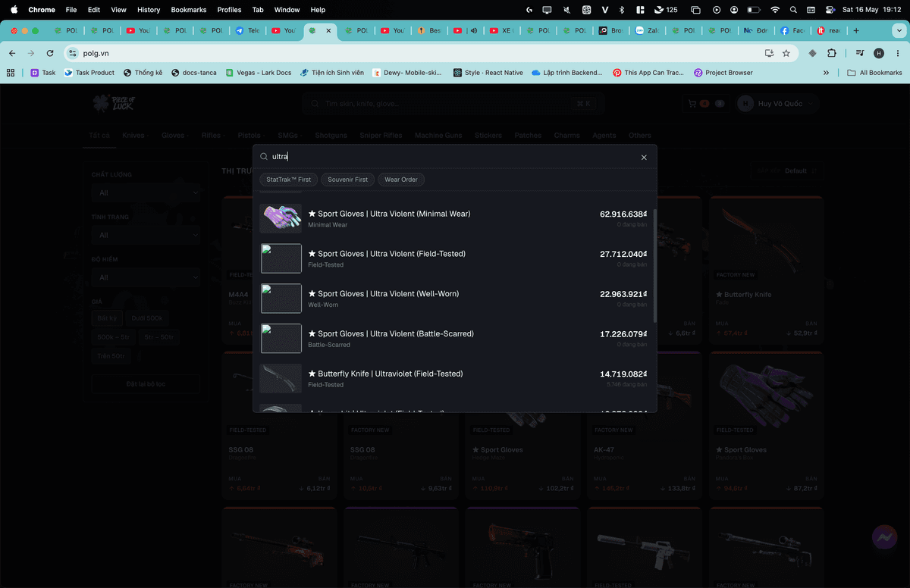This screenshot has height=588, width=910.
Task: Open a new browser tab
Action: (856, 30)
